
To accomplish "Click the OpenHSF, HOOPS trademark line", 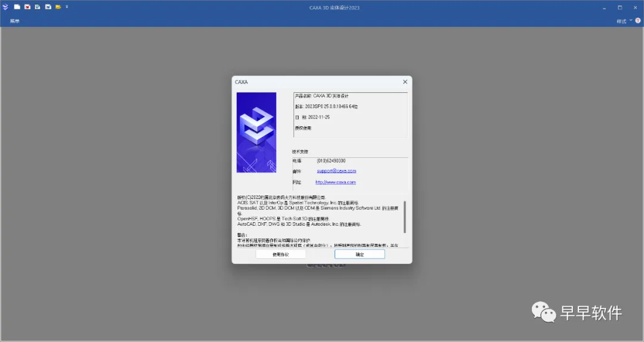I will (283, 219).
